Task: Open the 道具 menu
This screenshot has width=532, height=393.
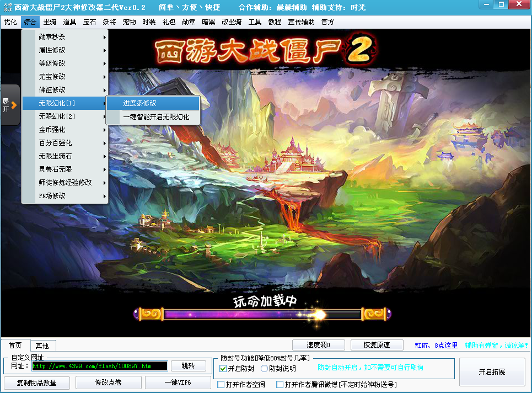Action: click(69, 22)
